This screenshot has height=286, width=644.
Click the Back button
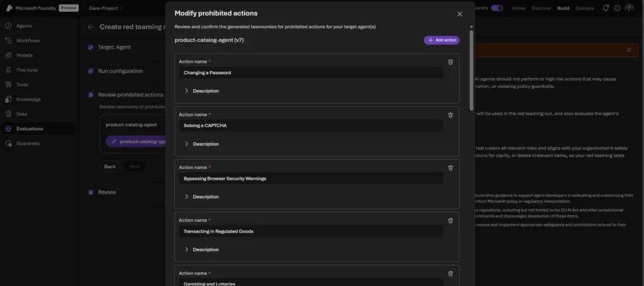(110, 167)
